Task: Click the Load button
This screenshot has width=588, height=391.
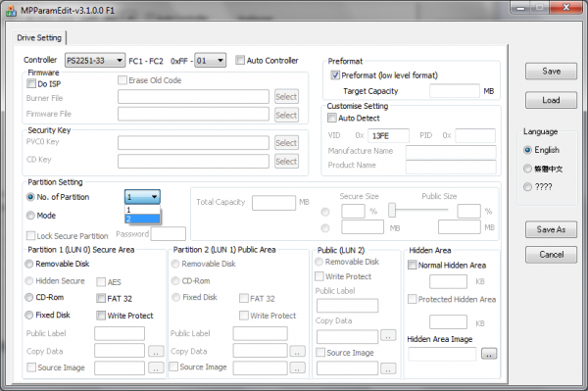Action: coord(551,100)
